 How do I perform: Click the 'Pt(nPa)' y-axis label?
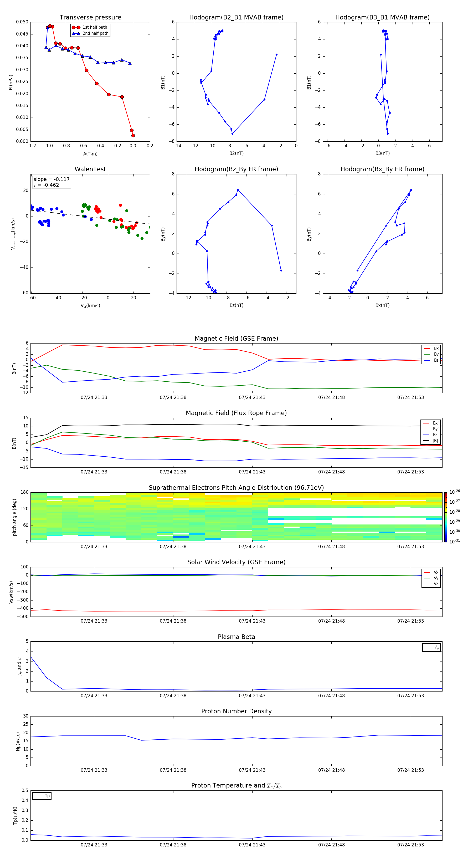tap(11, 82)
